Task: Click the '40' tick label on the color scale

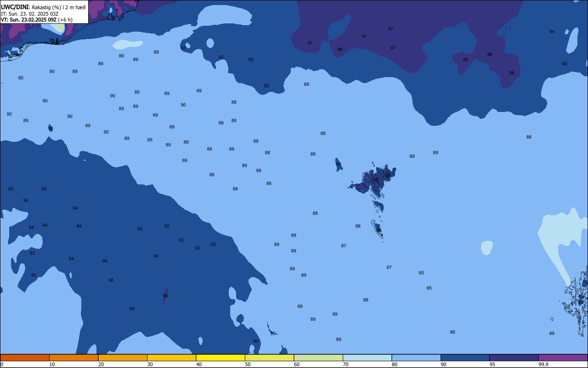Action: pos(199,364)
